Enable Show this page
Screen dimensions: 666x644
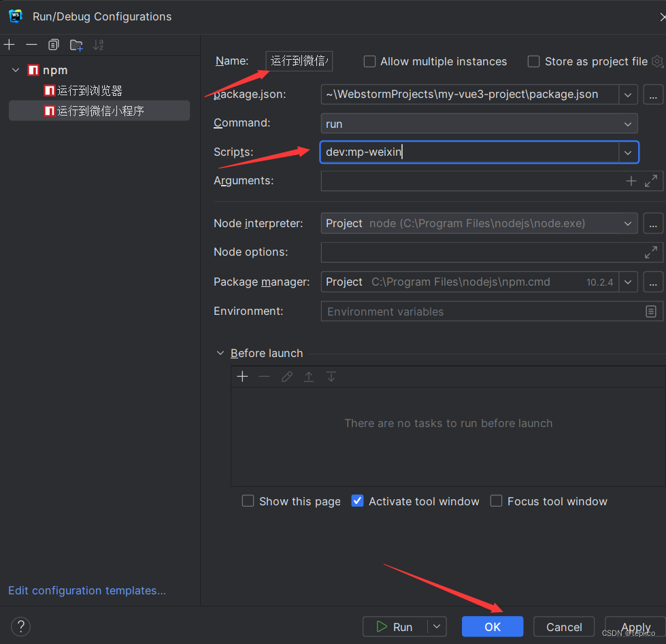248,501
